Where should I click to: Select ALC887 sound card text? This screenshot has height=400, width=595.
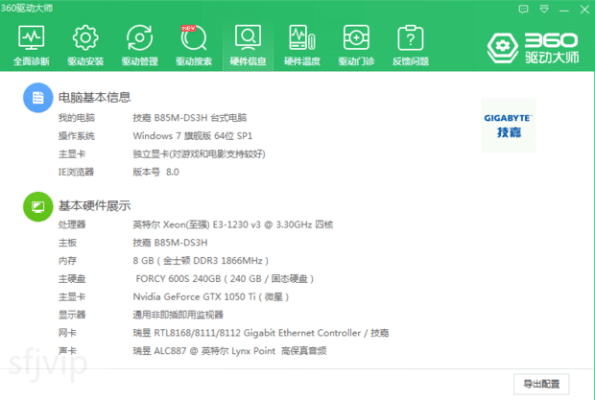point(230,351)
